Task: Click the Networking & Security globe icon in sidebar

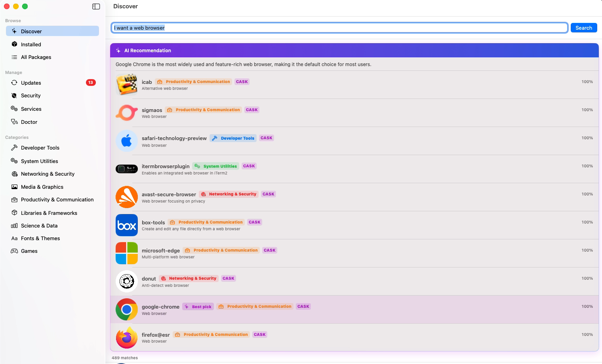Action: (x=15, y=174)
